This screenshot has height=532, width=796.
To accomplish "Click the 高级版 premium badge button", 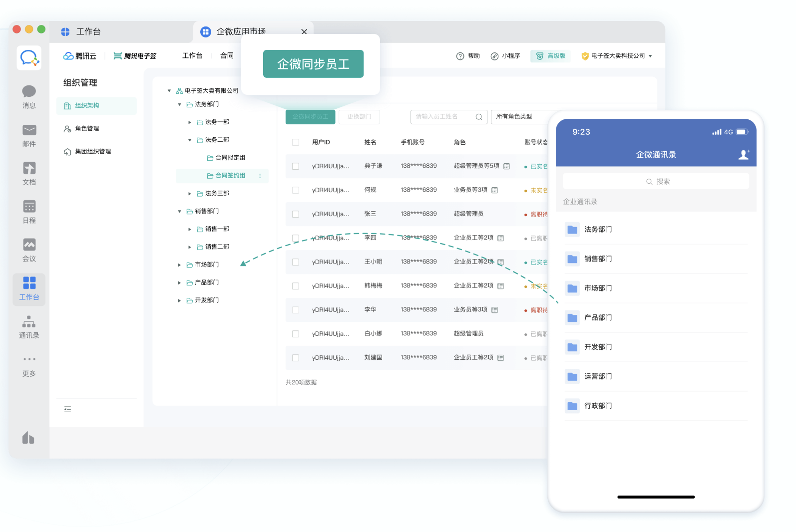I will point(551,56).
